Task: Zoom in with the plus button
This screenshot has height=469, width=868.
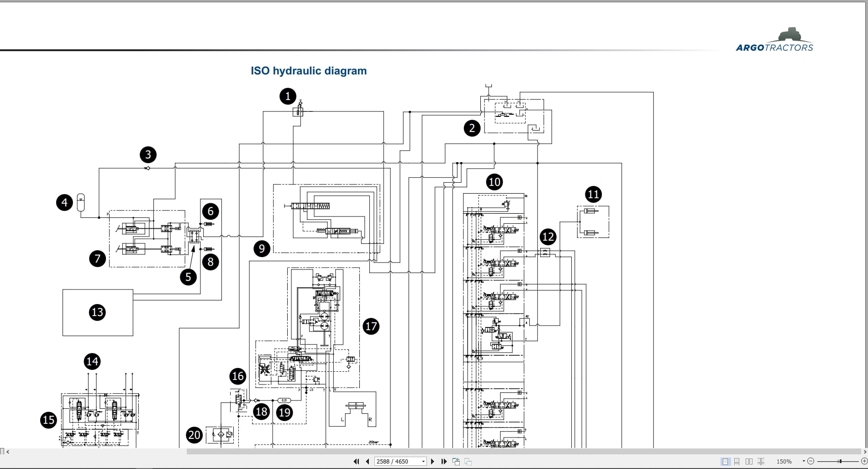Action: 864,461
